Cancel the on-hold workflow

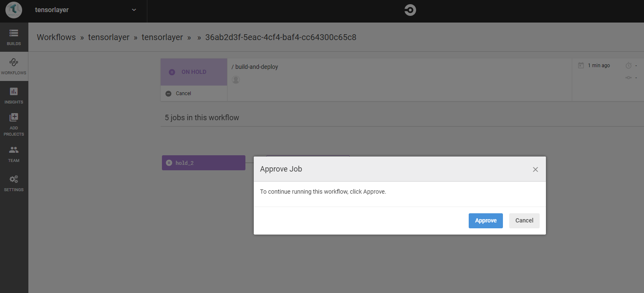178,93
